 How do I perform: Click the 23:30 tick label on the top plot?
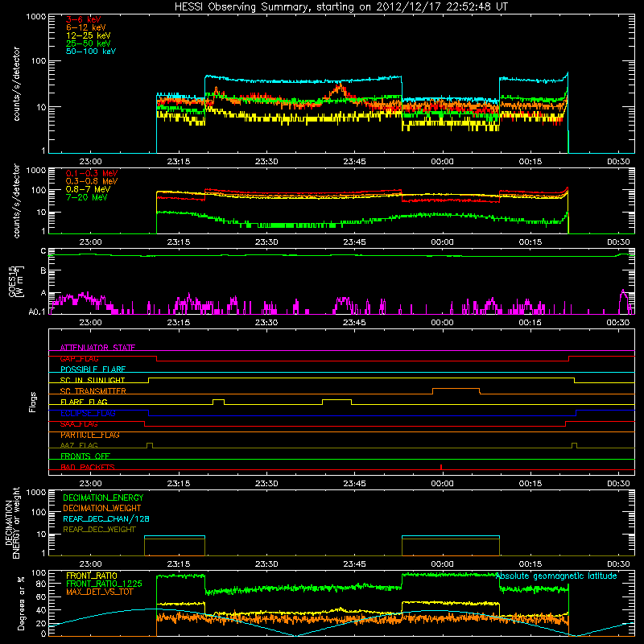point(266,162)
